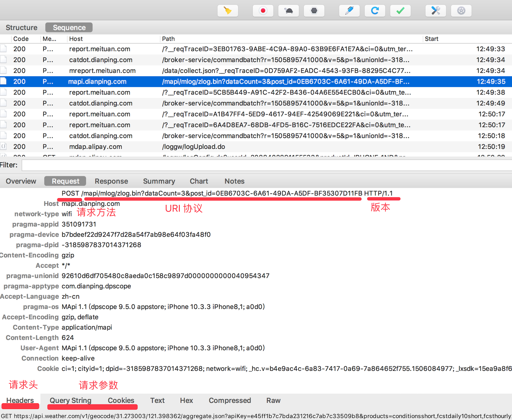Click the Content-Length value 624
This screenshot has height=420, width=512.
68,337
